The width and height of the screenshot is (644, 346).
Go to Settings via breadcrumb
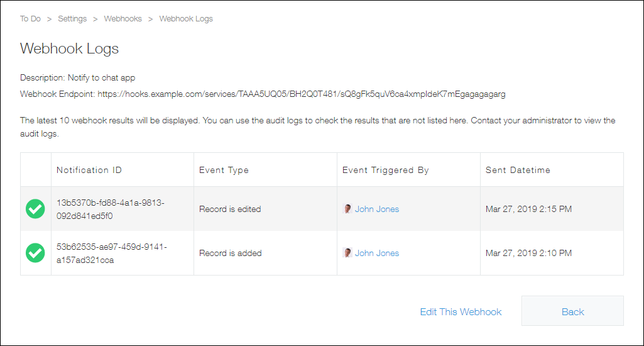(72, 19)
